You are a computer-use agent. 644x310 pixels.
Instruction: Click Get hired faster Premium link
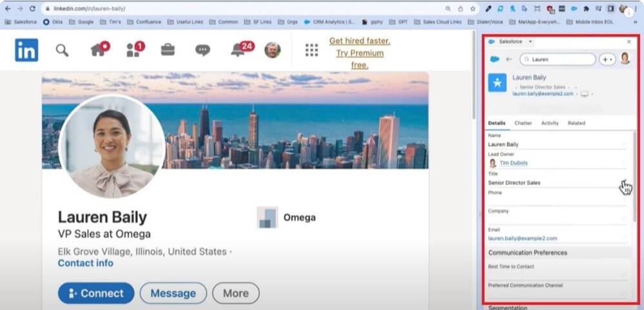pos(360,53)
